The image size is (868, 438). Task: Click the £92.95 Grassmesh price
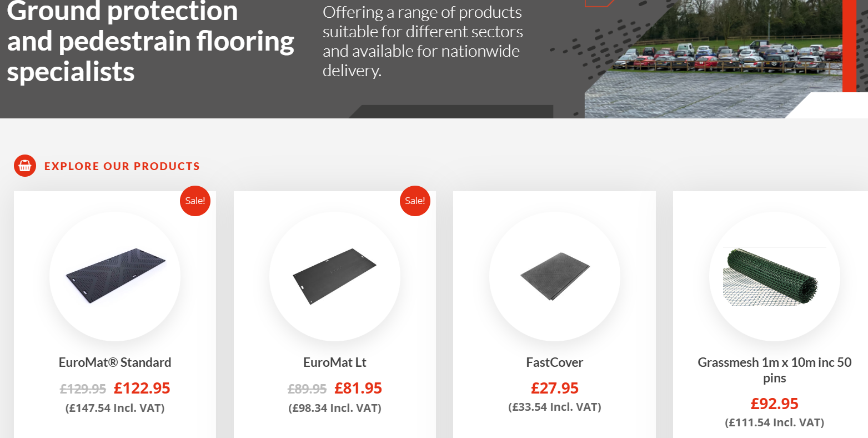pyautogui.click(x=775, y=404)
